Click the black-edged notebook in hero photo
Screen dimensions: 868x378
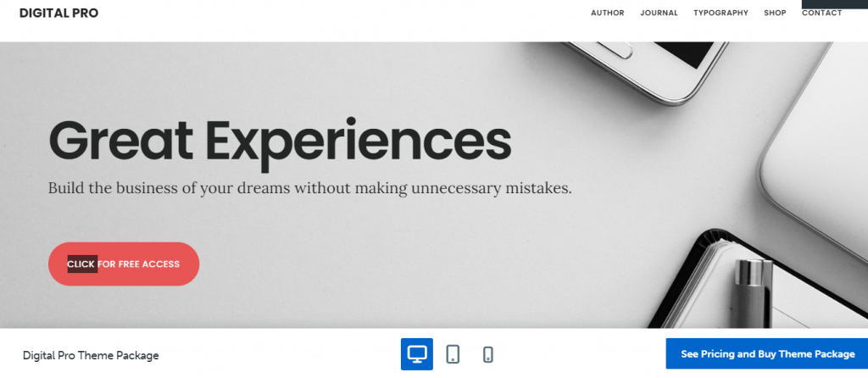(759, 281)
